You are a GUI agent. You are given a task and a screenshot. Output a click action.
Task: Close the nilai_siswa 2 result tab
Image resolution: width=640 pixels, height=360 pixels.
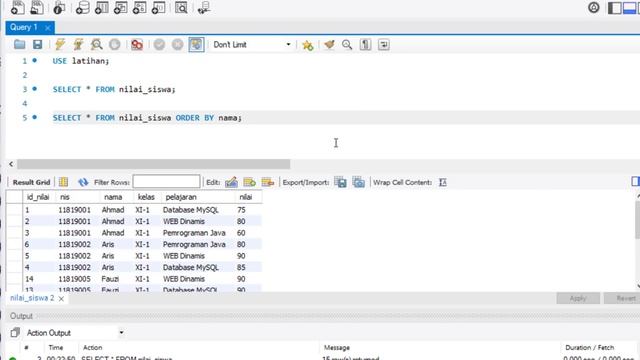tap(61, 299)
